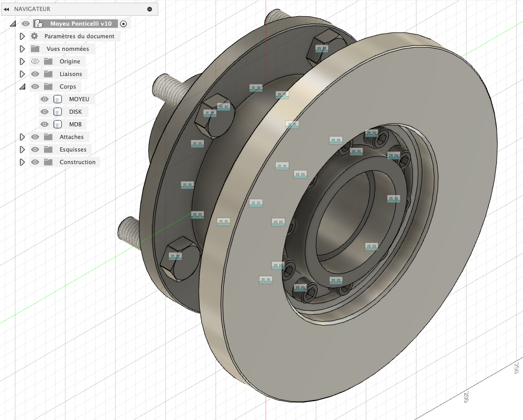The width and height of the screenshot is (523, 420).
Task: Collapse the Navigateur panel with double-arrow icon
Action: 6,9
